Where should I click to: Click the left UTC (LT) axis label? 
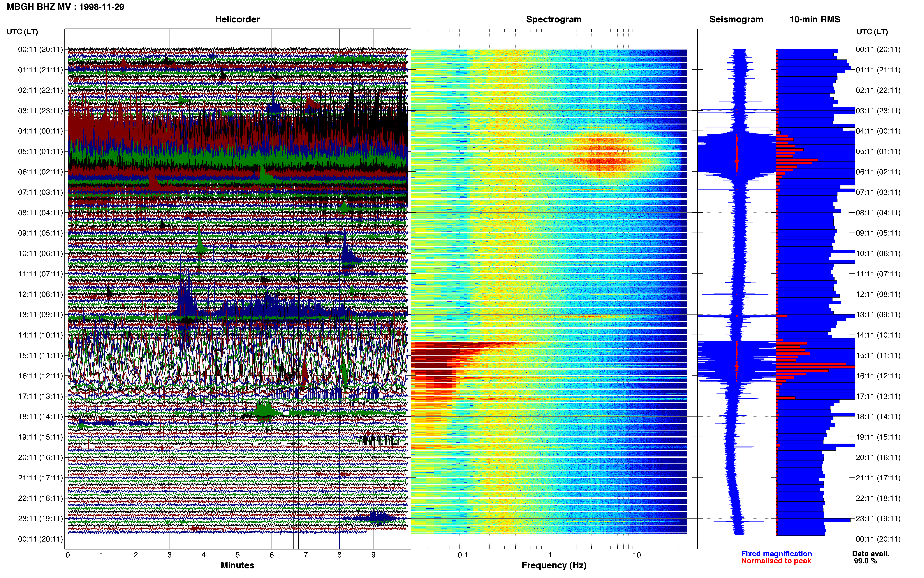tap(22, 32)
